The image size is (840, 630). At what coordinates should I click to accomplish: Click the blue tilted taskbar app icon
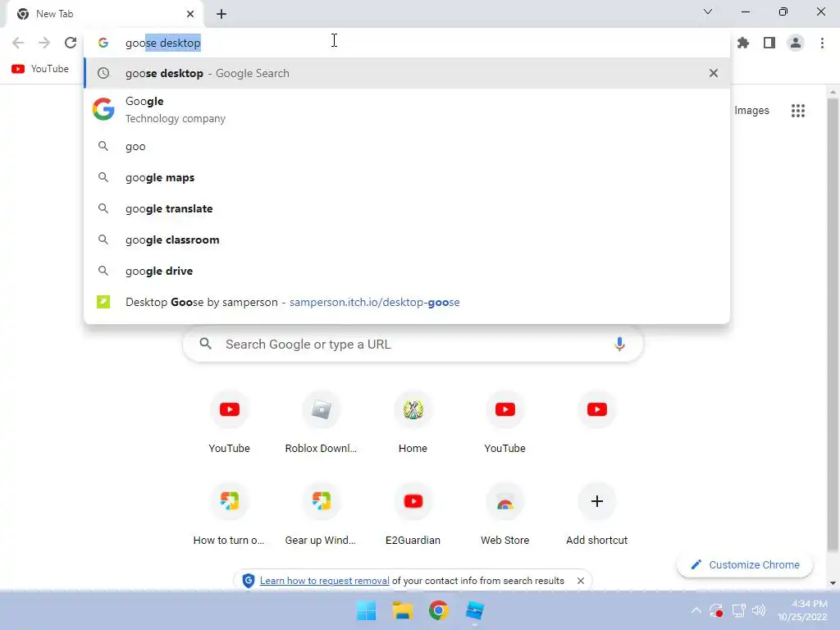click(x=475, y=610)
